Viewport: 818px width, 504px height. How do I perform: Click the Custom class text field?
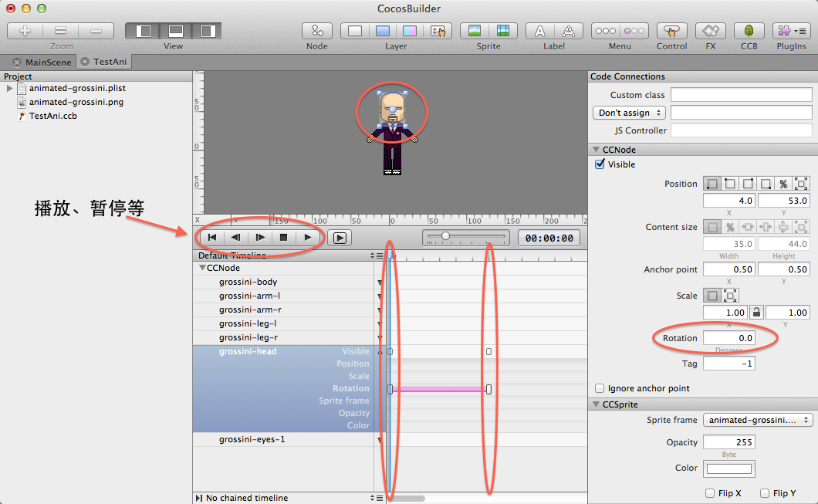[741, 95]
